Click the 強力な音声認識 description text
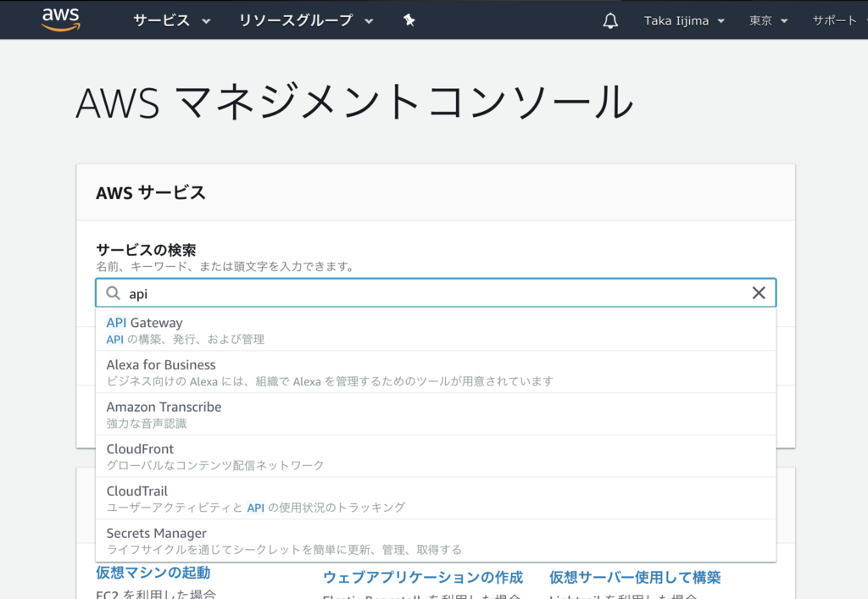 (147, 423)
